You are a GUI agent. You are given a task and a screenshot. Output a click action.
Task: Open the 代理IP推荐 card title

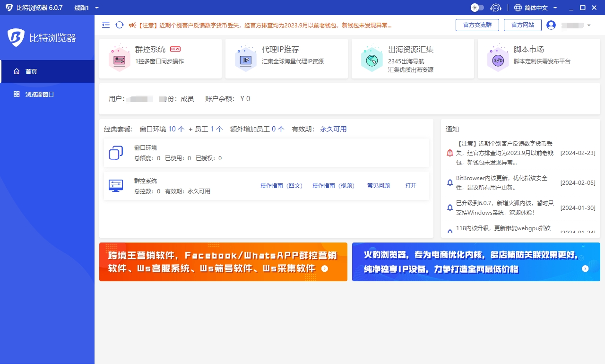[x=280, y=49]
